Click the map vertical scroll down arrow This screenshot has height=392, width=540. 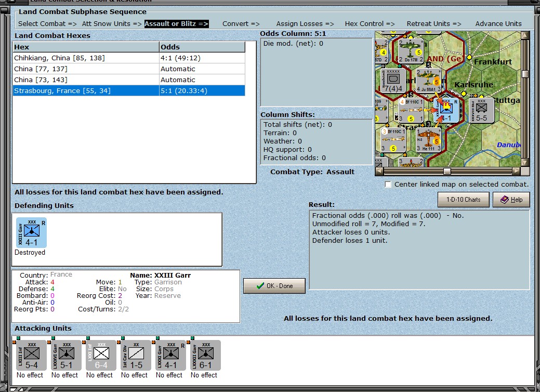525,162
